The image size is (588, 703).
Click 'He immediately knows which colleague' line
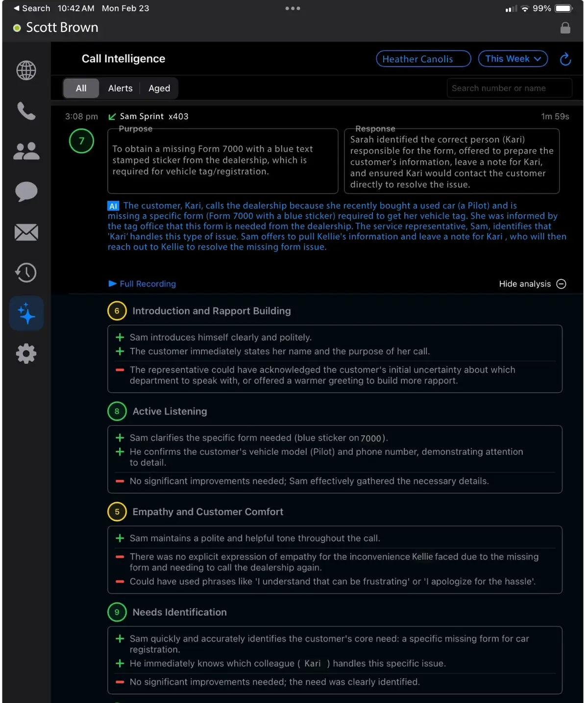pos(288,663)
